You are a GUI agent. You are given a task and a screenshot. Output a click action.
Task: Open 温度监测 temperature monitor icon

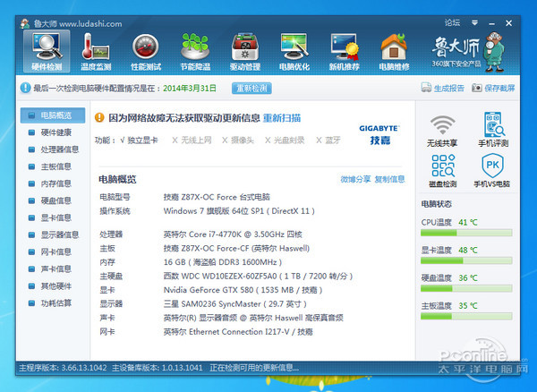click(96, 51)
